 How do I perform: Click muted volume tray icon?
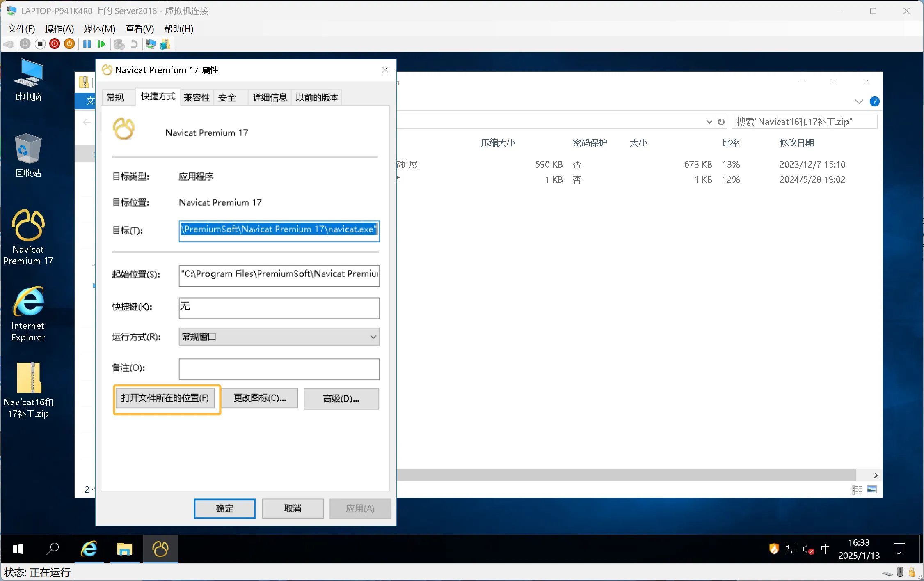808,549
